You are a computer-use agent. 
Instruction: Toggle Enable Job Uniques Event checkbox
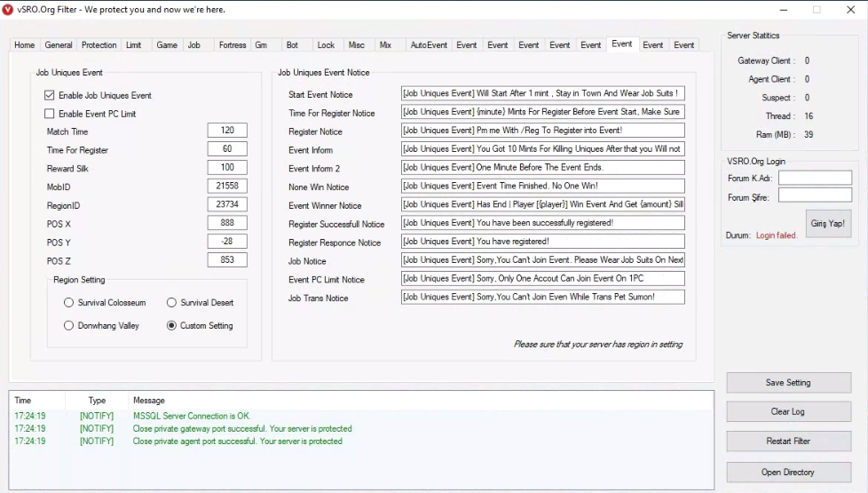(50, 95)
